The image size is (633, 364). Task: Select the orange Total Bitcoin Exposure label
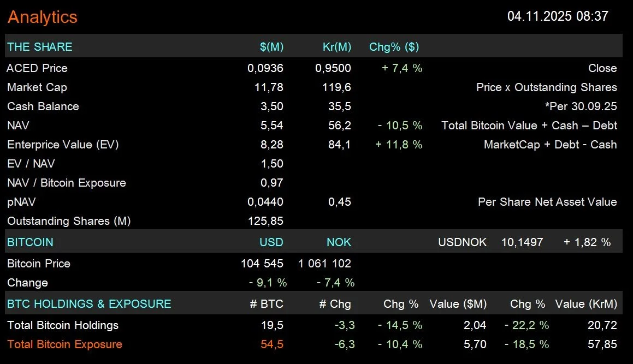click(x=64, y=344)
